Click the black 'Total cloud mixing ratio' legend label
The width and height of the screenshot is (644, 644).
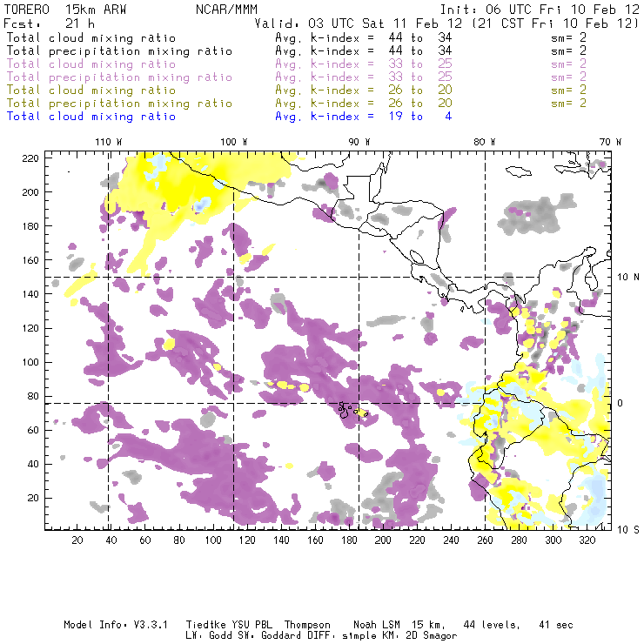91,37
